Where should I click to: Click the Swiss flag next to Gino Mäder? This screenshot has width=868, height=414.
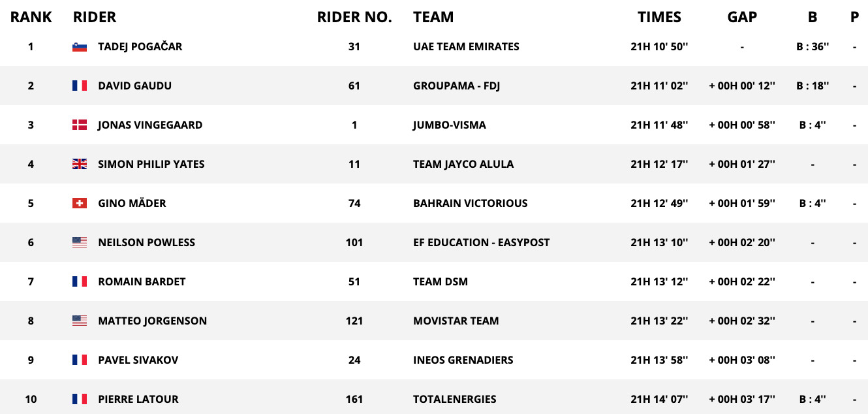(80, 203)
